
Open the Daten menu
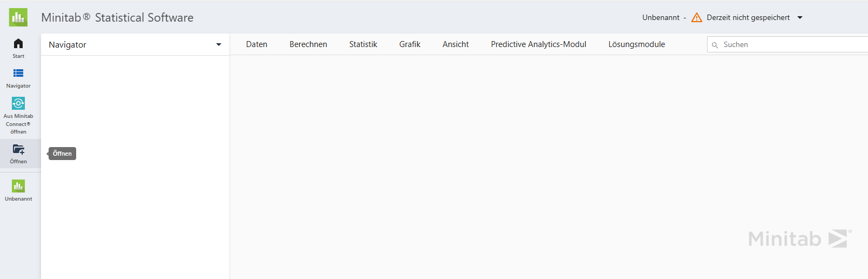pyautogui.click(x=257, y=44)
